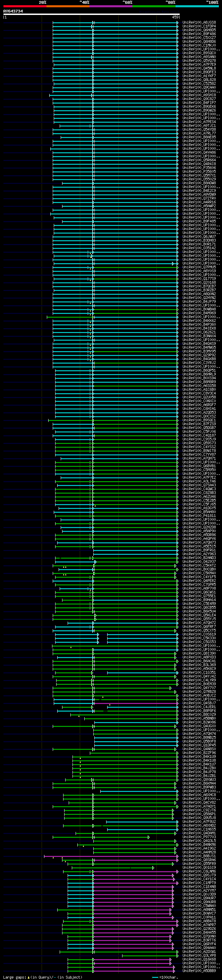Click the label UniRef100_B3L369
Image resolution: width=222 pixels, height=980 pixels.
(199, 665)
